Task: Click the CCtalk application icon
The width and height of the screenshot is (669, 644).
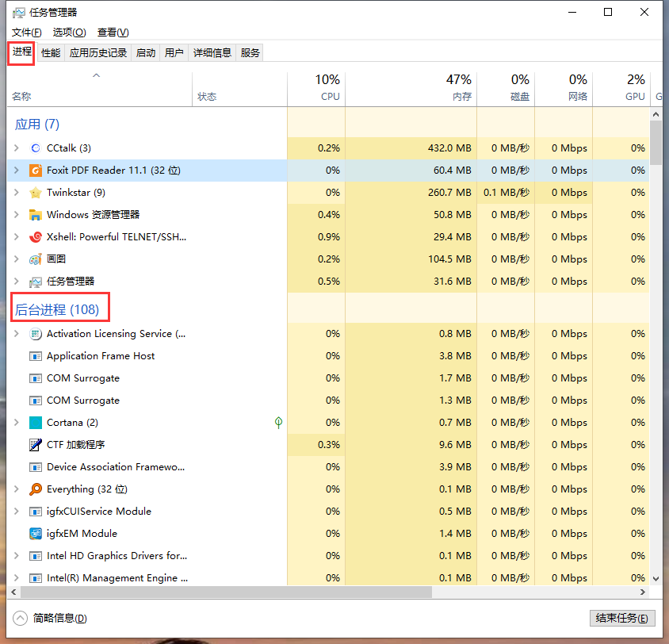Action: tap(34, 148)
